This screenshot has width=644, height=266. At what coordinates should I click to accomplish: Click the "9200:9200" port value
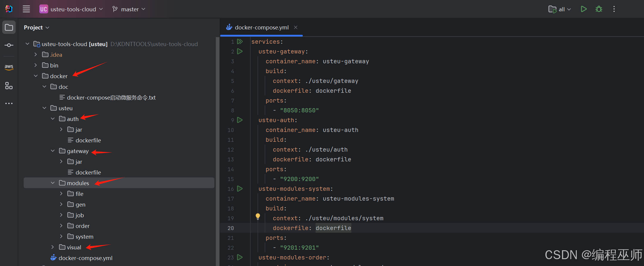tap(299, 179)
